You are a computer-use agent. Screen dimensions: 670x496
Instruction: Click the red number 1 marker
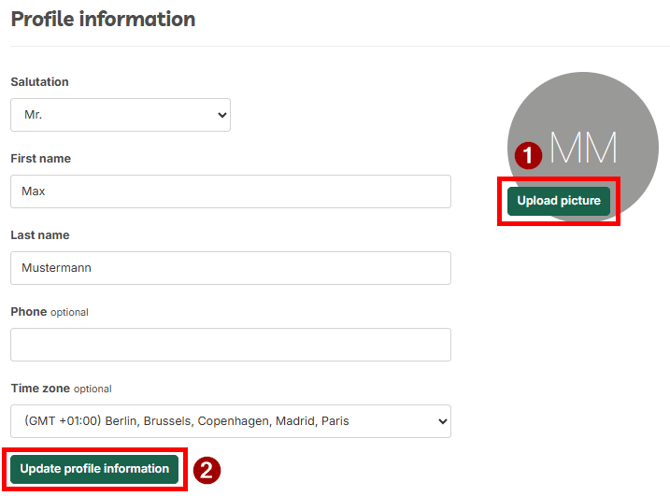pyautogui.click(x=528, y=155)
